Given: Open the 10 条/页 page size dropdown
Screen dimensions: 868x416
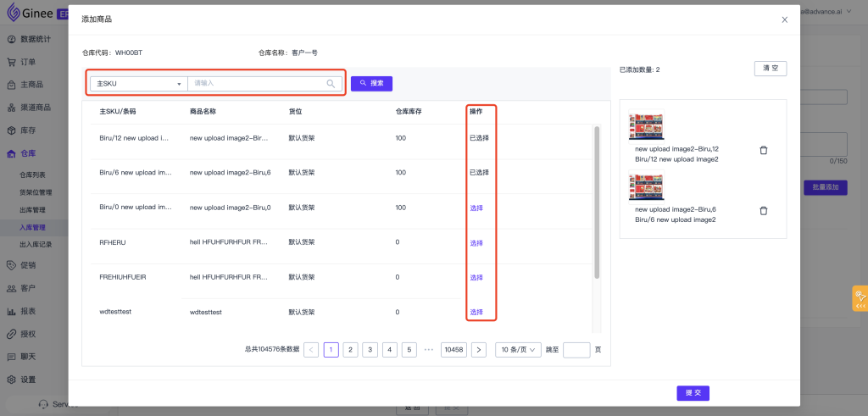Looking at the screenshot, I should click(x=518, y=350).
